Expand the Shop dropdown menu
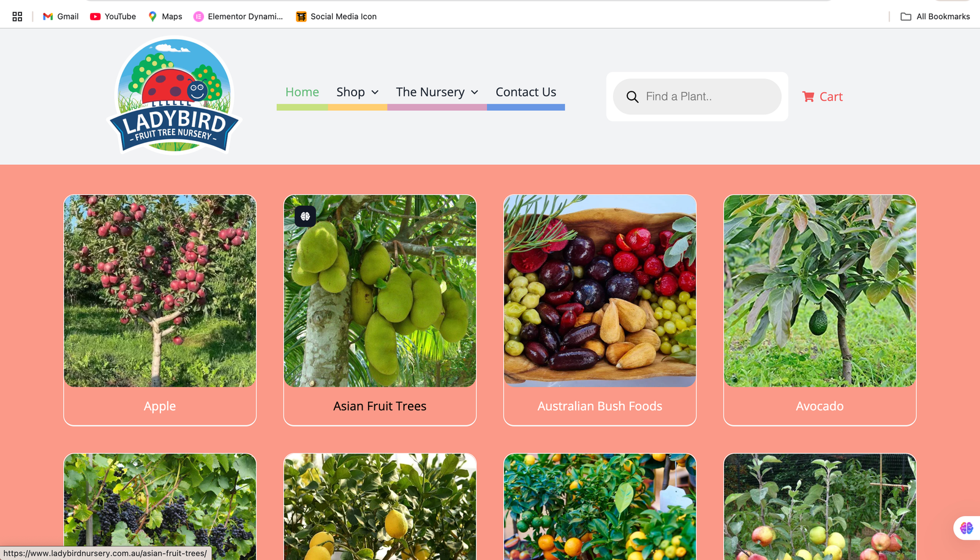 pyautogui.click(x=358, y=92)
